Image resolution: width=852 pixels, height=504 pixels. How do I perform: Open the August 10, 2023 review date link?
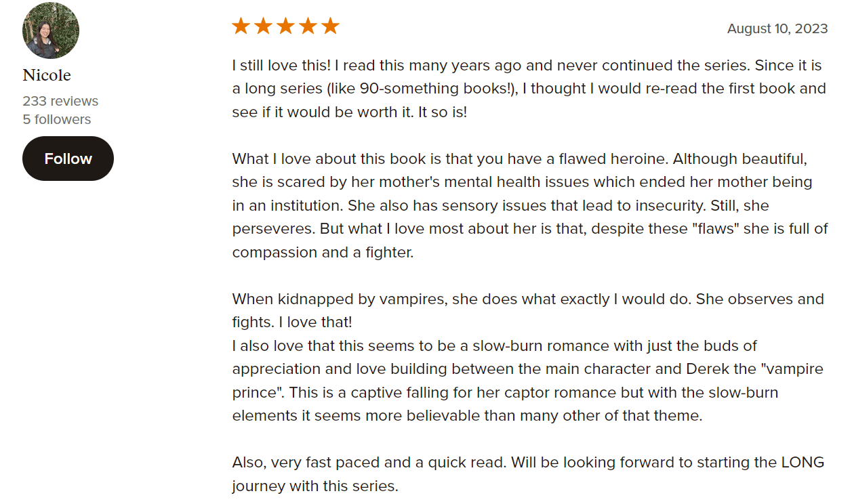click(x=777, y=28)
